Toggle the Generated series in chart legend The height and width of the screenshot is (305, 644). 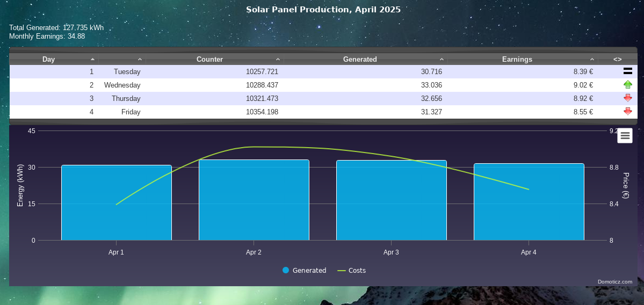tap(305, 270)
